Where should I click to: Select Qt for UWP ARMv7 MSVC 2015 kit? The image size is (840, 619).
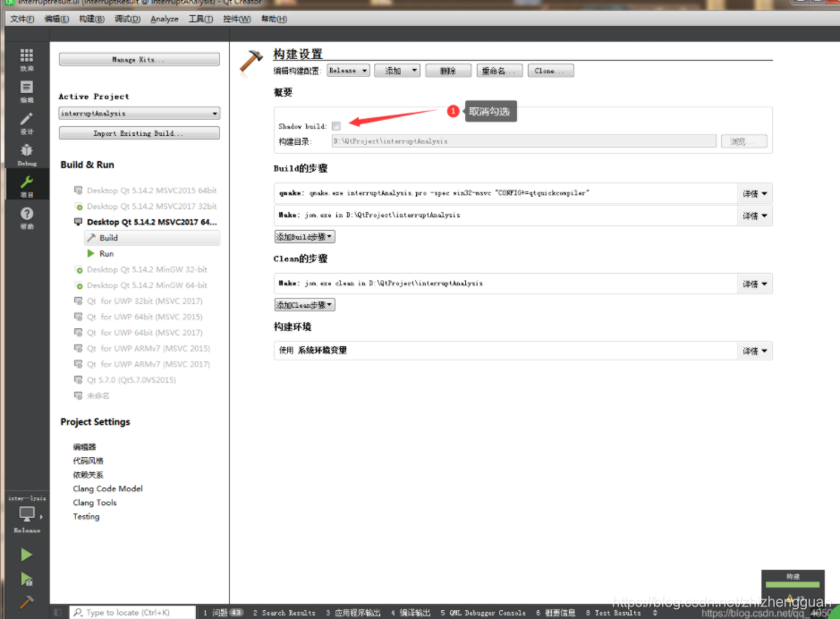coord(148,349)
